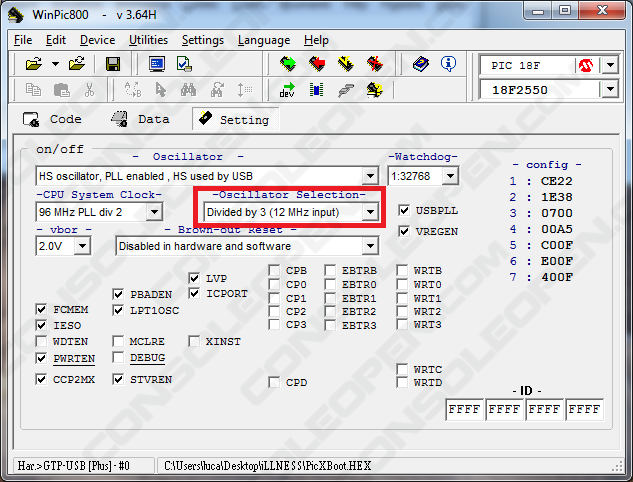Click the second open folder icon
633x482 pixels.
pos(77,63)
